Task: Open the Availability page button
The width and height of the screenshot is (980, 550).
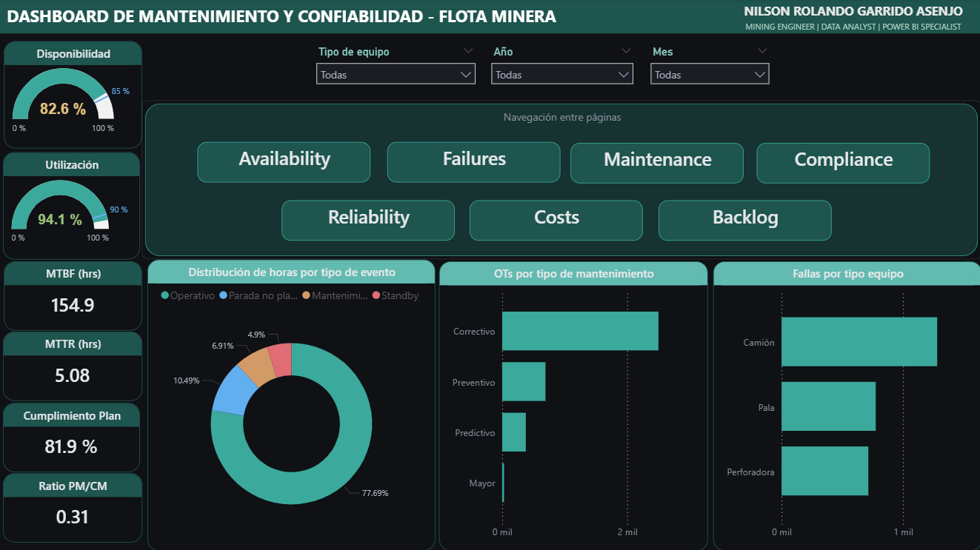Action: [x=284, y=162]
